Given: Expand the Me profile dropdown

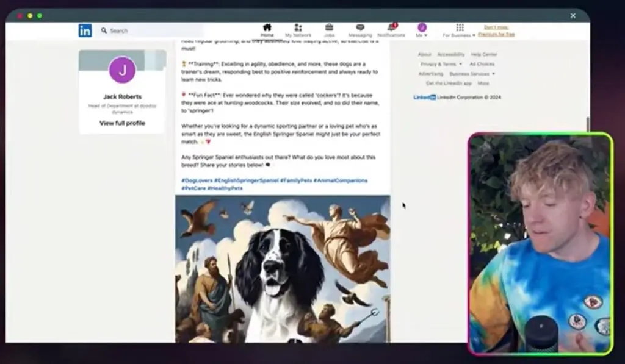Looking at the screenshot, I should pyautogui.click(x=422, y=30).
